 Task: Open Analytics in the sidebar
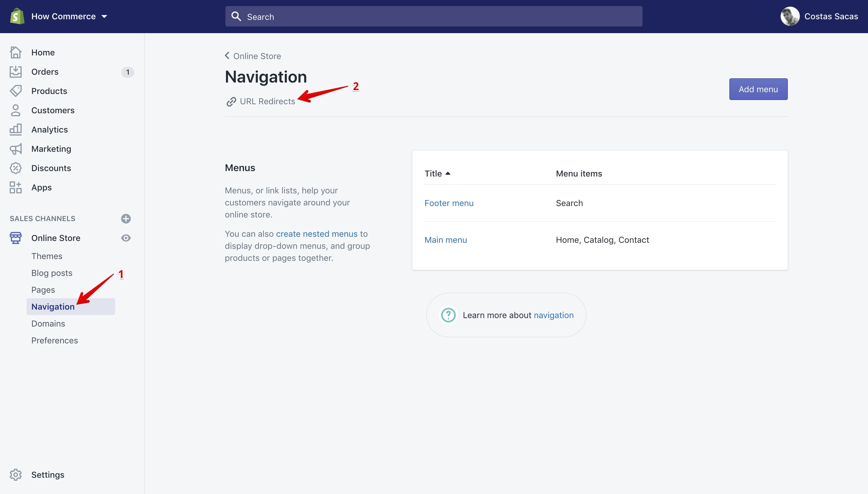49,130
